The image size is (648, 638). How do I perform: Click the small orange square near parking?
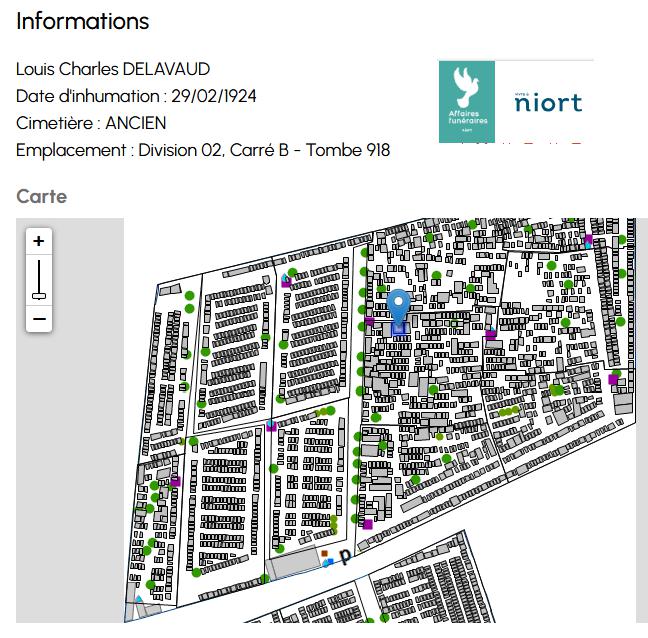tap(324, 553)
